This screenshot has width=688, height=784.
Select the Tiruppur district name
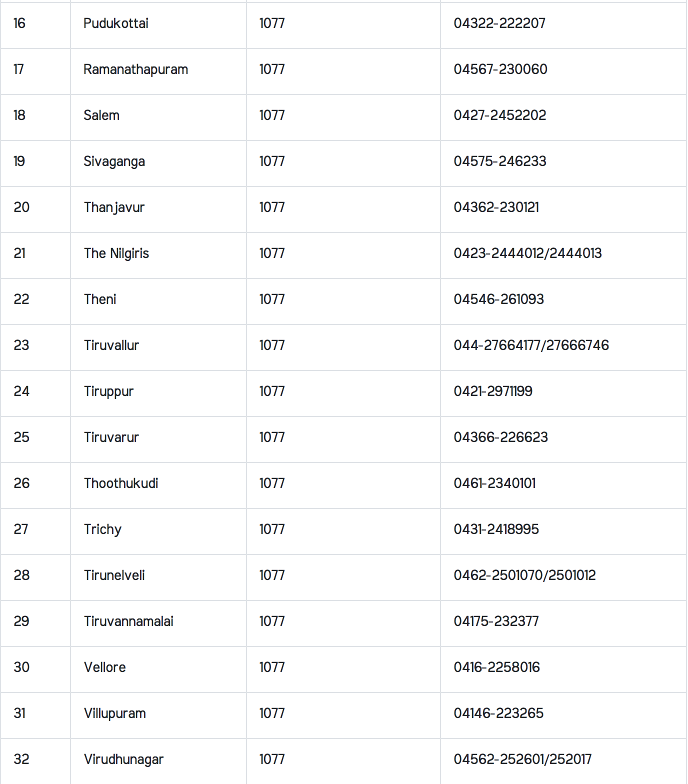coord(108,391)
